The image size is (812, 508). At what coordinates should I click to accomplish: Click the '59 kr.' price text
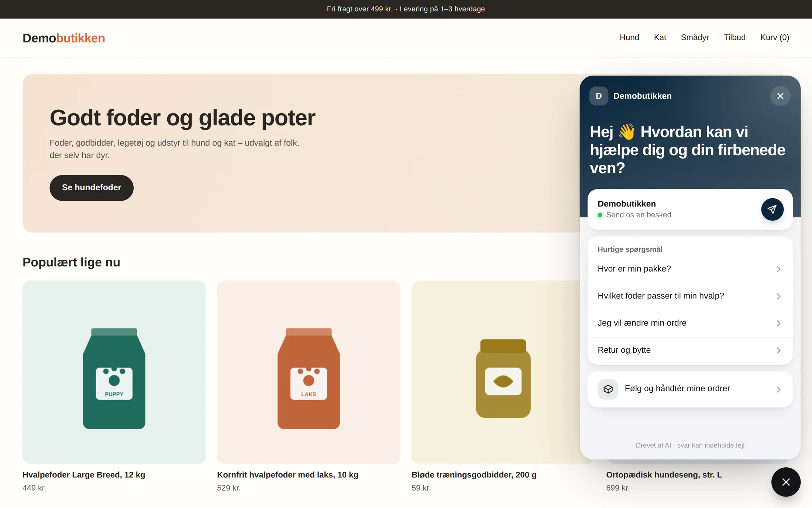tap(421, 488)
